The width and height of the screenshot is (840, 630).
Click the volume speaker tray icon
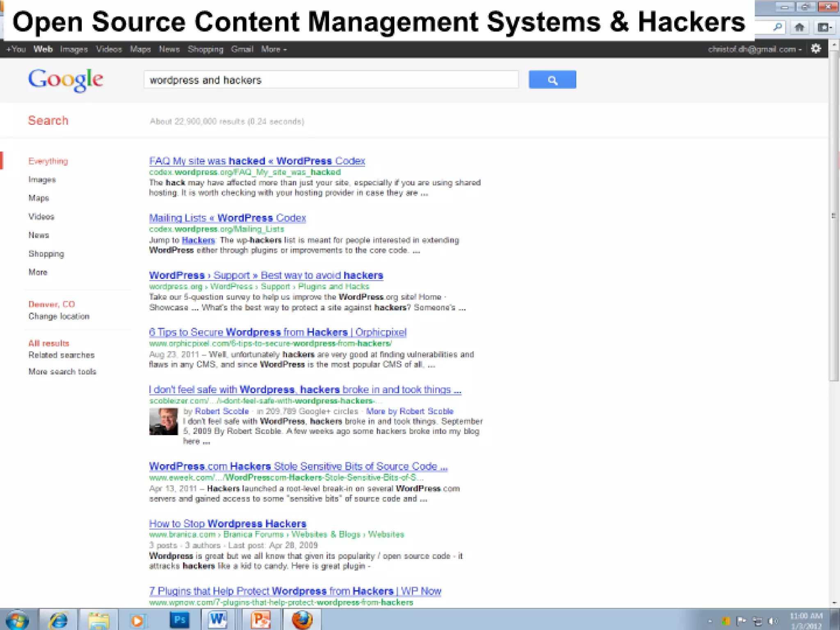[773, 621]
